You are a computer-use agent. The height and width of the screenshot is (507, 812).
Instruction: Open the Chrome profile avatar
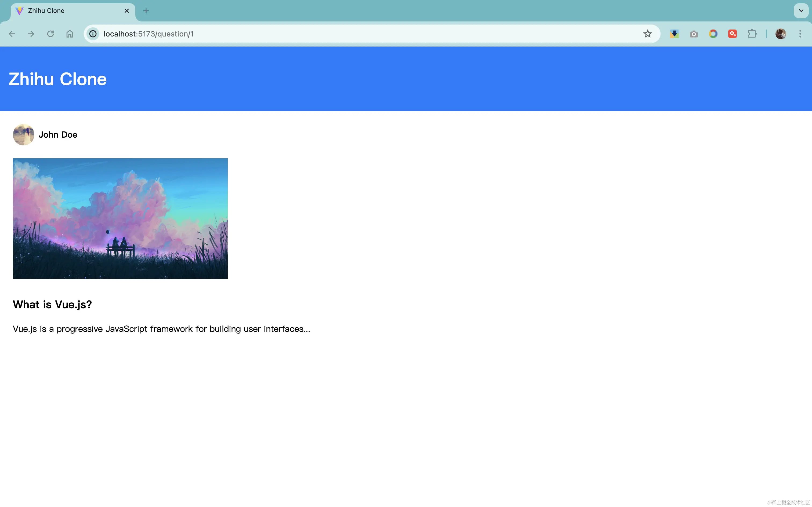click(781, 34)
